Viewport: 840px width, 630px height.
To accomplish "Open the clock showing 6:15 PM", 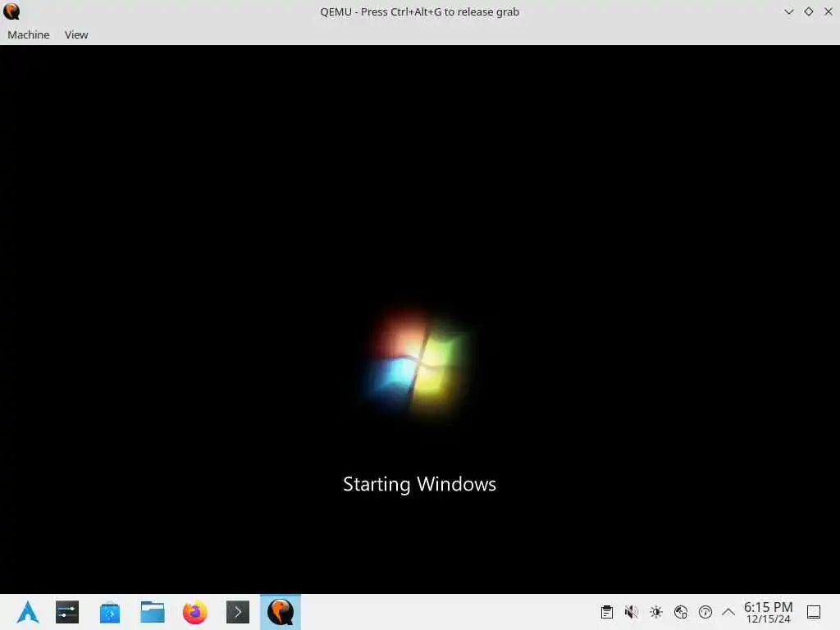I will pyautogui.click(x=768, y=612).
